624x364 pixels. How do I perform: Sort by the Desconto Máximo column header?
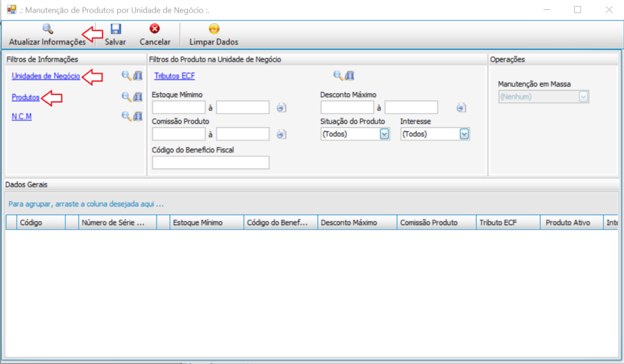click(x=357, y=223)
